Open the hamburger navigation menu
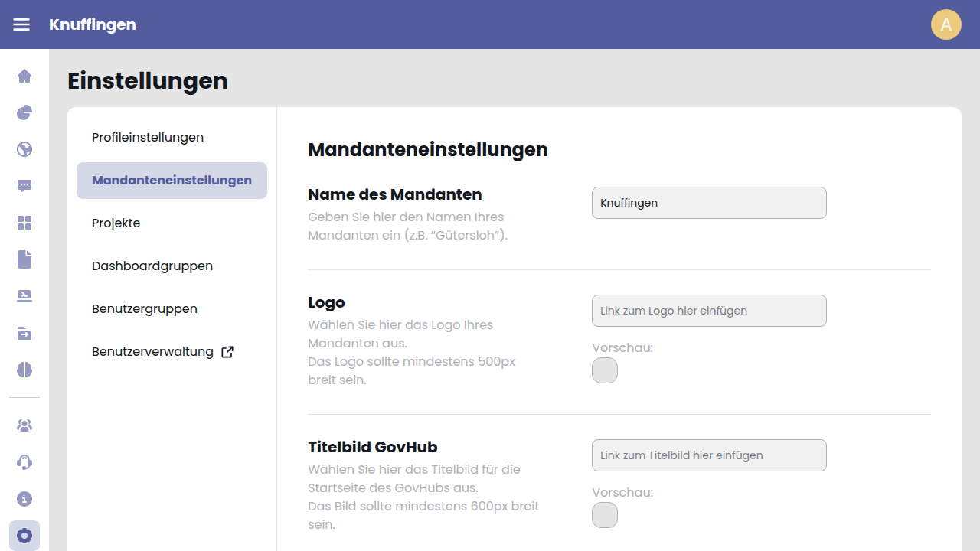The image size is (980, 551). click(21, 24)
